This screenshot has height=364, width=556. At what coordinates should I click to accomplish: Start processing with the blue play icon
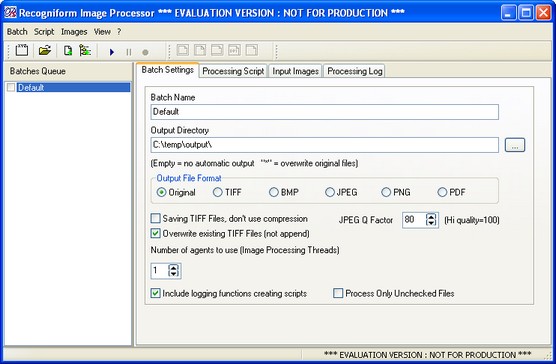click(112, 52)
